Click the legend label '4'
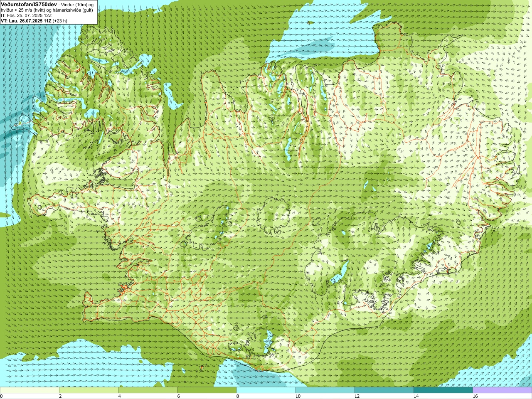Image resolution: width=532 pixels, height=399 pixels. coord(119,396)
